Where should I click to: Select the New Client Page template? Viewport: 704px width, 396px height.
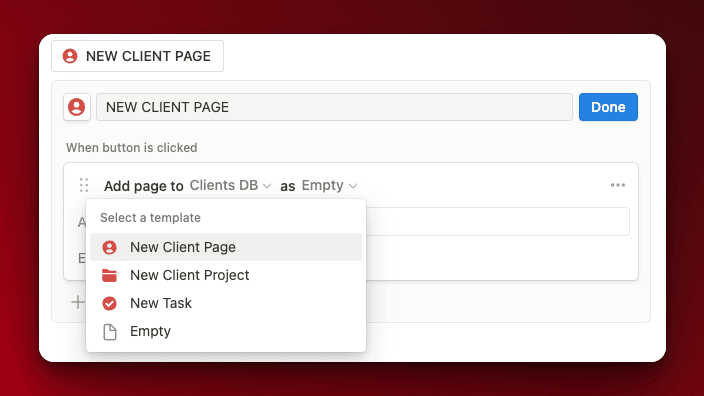[226, 247]
